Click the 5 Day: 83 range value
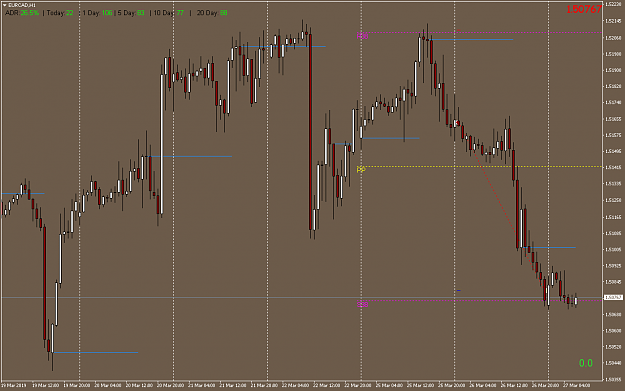The image size is (625, 391). pos(131,13)
